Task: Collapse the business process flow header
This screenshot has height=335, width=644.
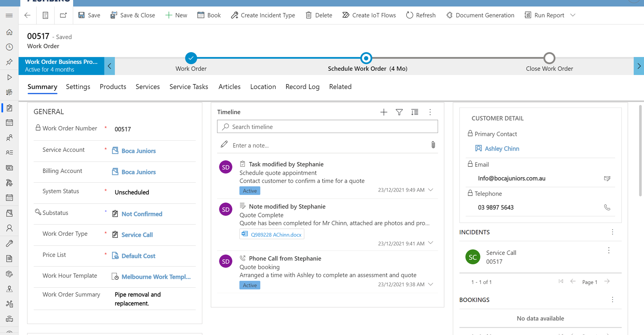Action: pos(109,66)
